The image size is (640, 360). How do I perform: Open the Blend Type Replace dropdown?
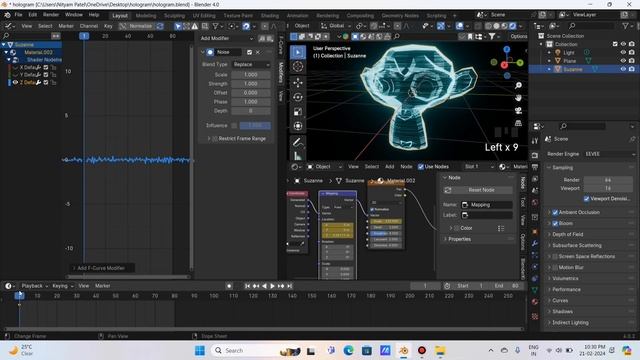[x=251, y=64]
